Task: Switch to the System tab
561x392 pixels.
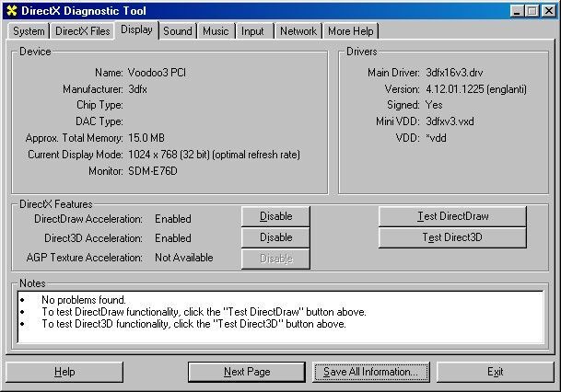Action: 29,31
